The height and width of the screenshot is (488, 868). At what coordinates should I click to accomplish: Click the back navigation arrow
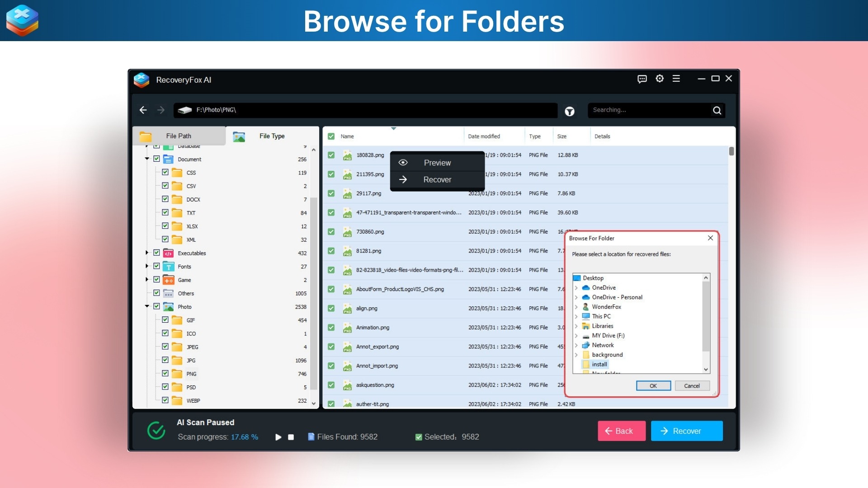(143, 110)
